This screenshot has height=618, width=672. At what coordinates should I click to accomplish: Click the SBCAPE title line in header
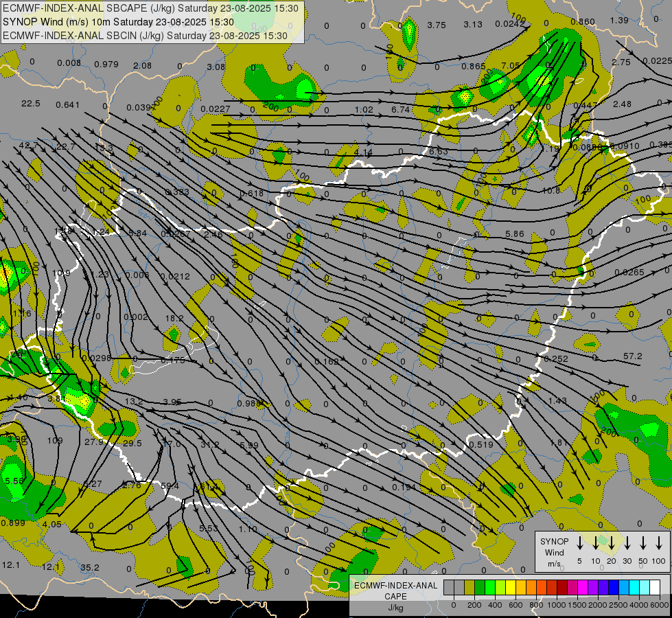(150, 8)
